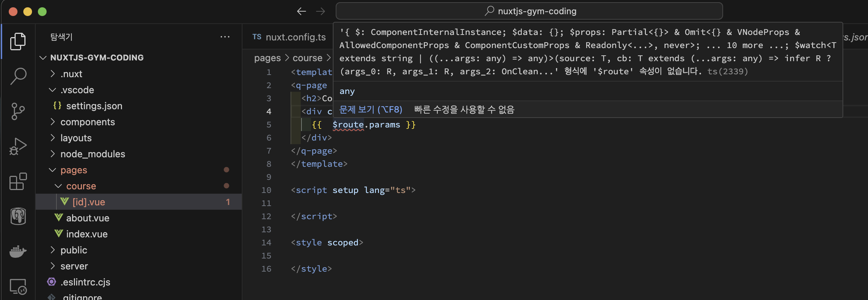Click line number 9 in gutter
868x300 pixels.
tap(269, 177)
